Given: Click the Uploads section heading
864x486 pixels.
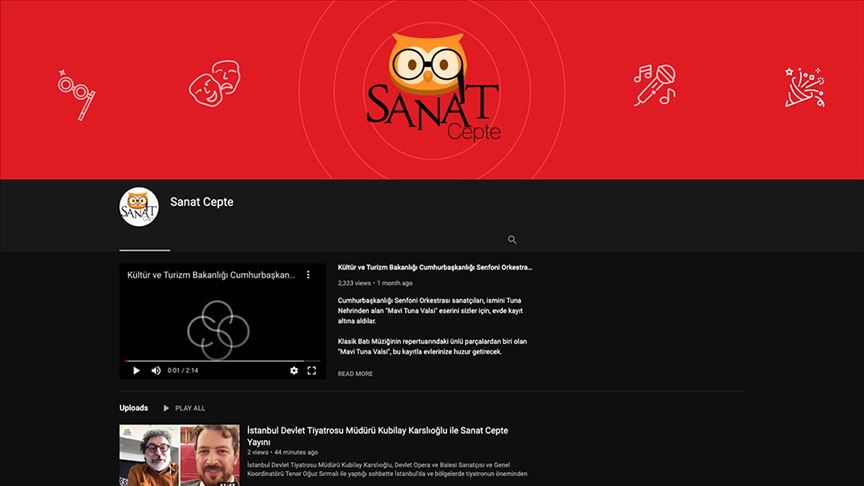Looking at the screenshot, I should coord(133,408).
